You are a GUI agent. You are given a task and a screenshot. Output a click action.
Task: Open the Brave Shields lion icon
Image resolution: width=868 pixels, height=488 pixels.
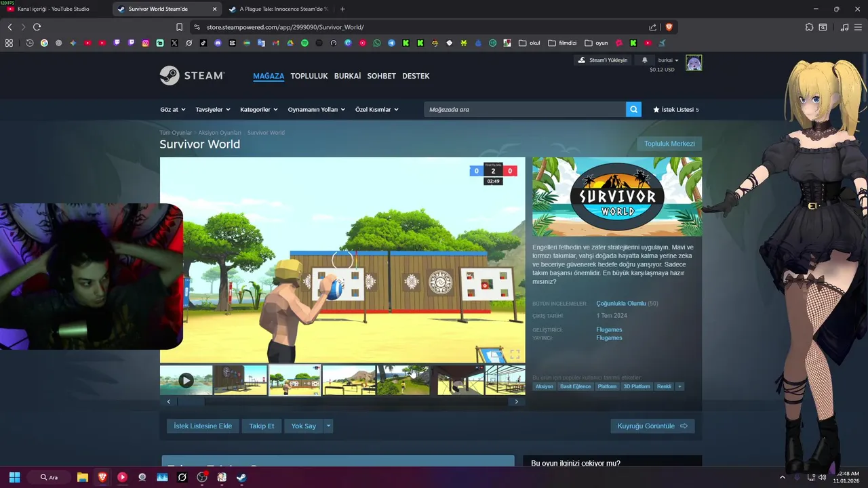[669, 27]
